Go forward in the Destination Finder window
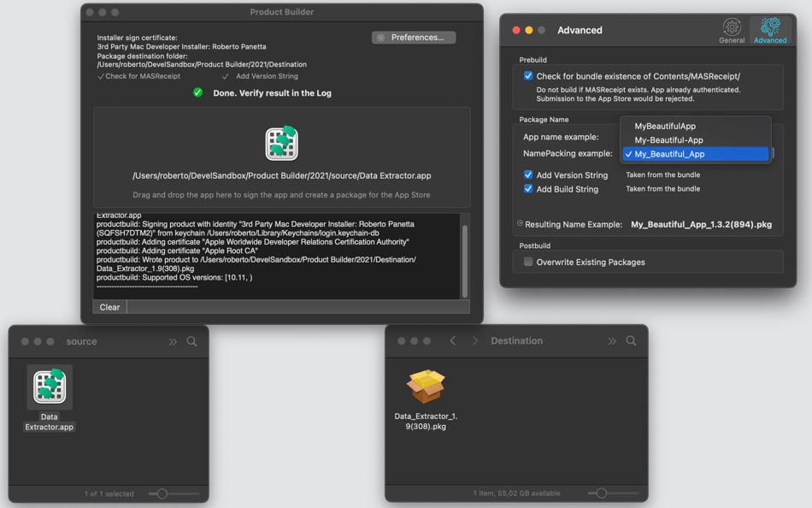The image size is (812, 508). pyautogui.click(x=475, y=340)
